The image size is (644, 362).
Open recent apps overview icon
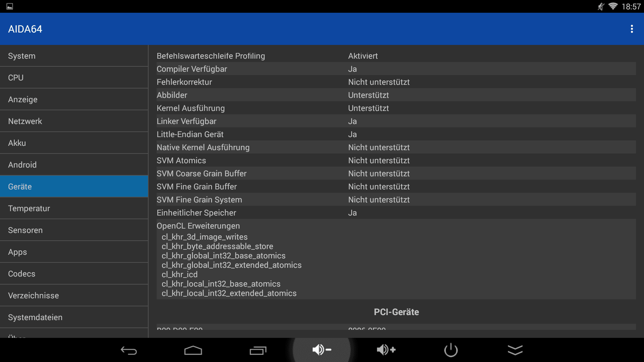(258, 350)
